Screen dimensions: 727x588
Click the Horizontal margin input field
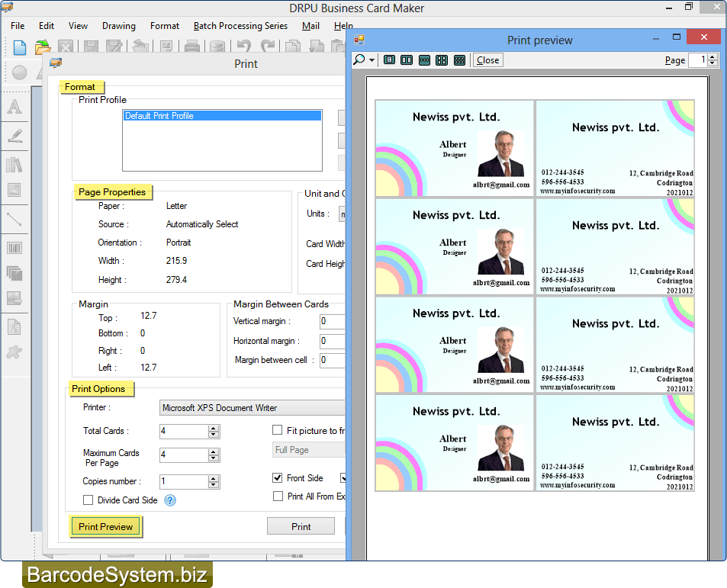pos(333,341)
